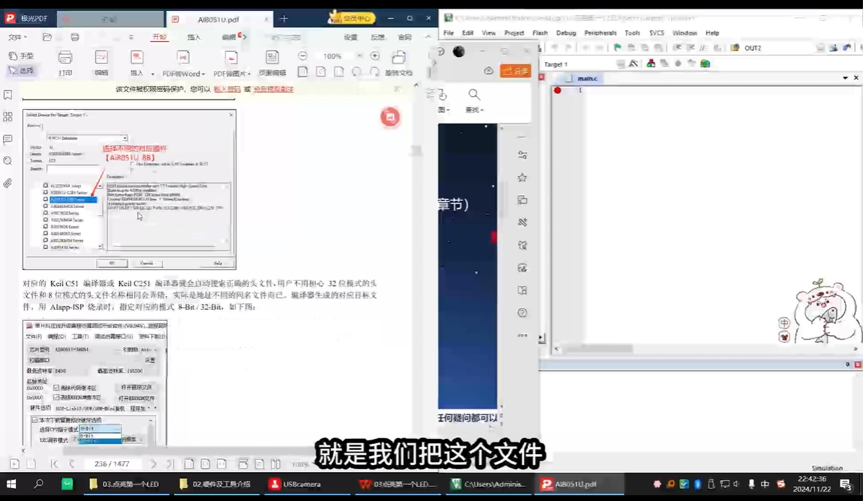The width and height of the screenshot is (868, 501).
Task: Open the Debug menu in Keil
Action: point(566,32)
